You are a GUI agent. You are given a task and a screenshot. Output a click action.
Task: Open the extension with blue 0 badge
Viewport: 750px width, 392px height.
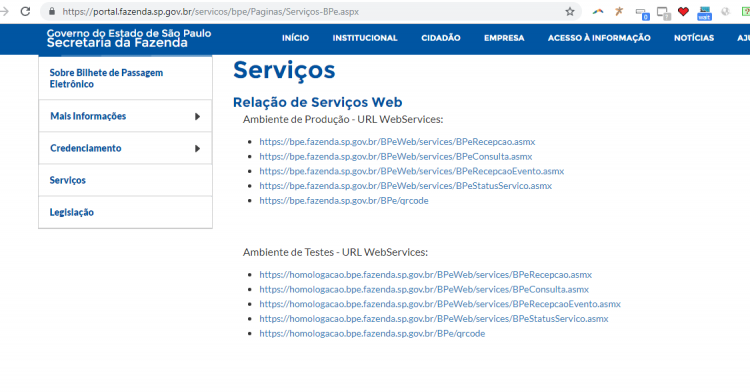coord(642,13)
